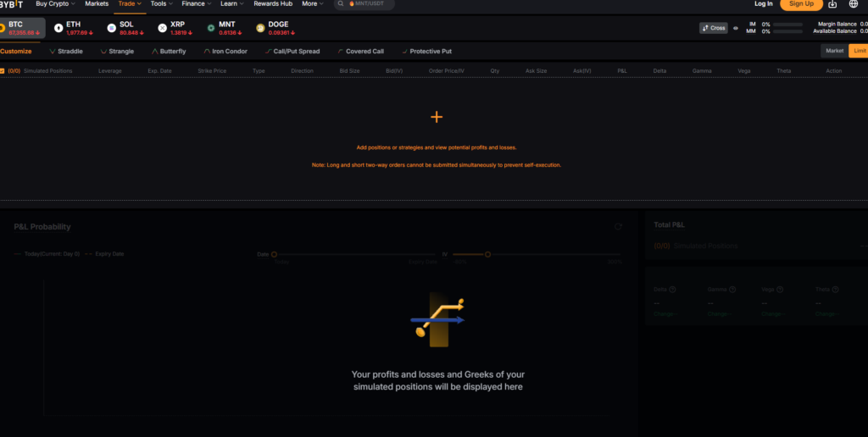The width and height of the screenshot is (868, 437).
Task: Click the Log In link
Action: click(764, 4)
